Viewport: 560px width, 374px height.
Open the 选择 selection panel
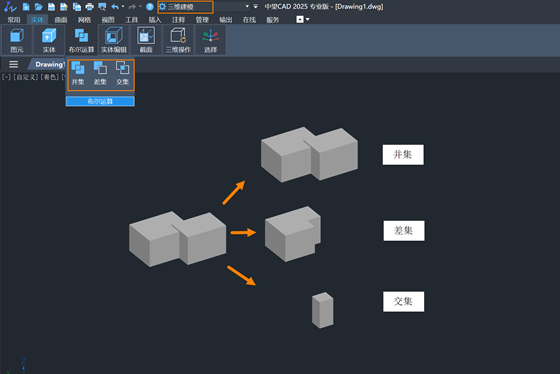(210, 40)
